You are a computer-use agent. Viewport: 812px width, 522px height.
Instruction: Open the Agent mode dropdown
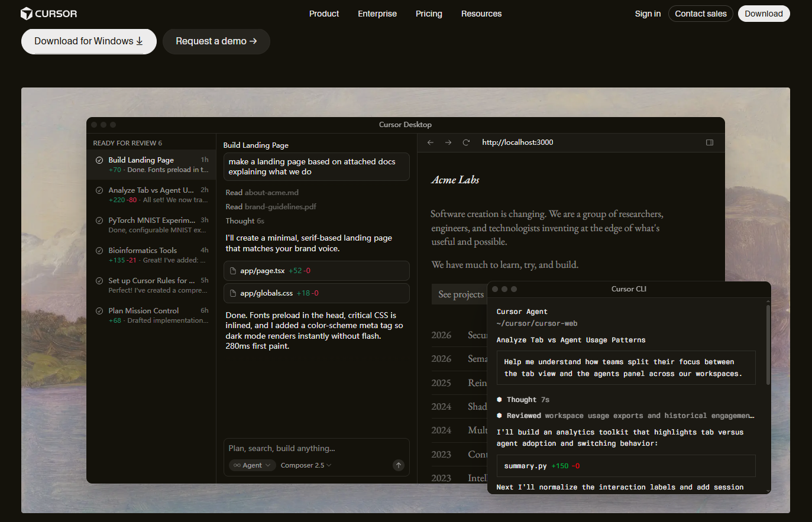click(x=253, y=465)
